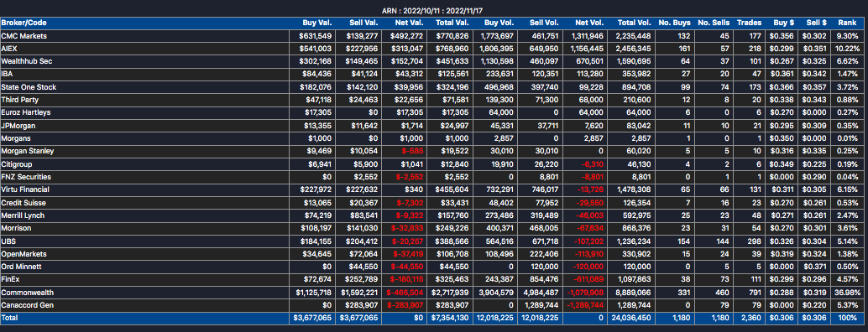This screenshot has height=332, width=868.
Task: Select the Euroz Hartleys row
Action: 431,112
